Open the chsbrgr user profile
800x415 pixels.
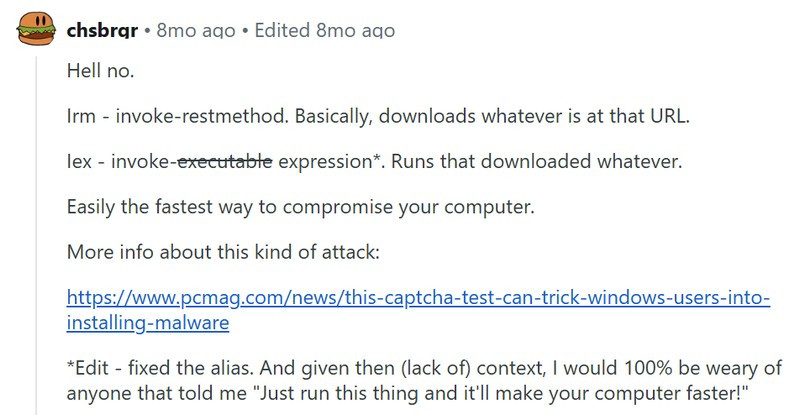point(103,30)
